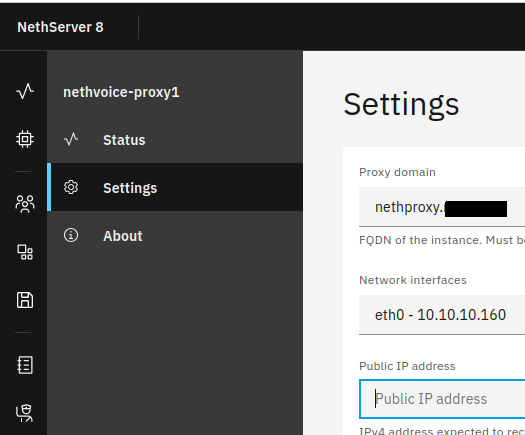Screen dimensions: 525x435
Task: Open the Domains and users icon
Action: 25,204
